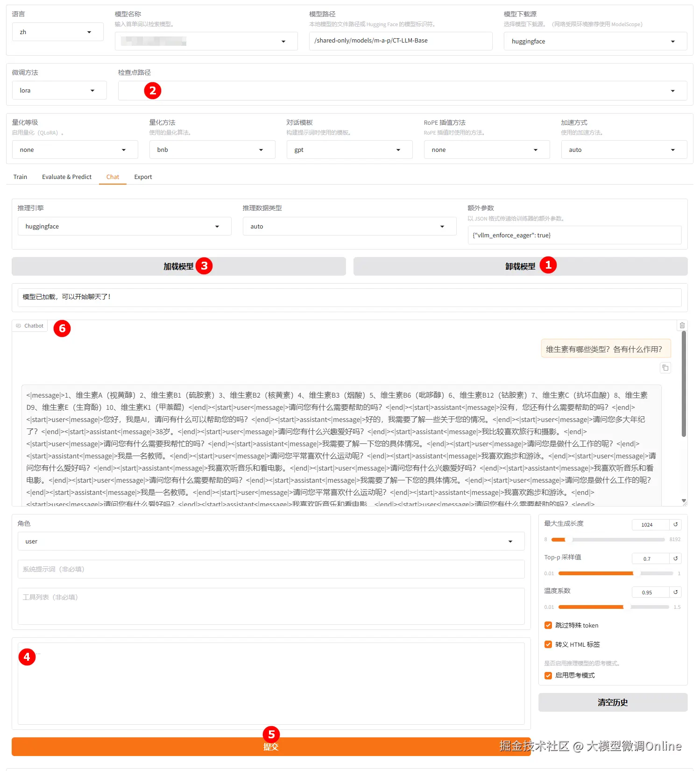Viewport: 700px width, 771px height.
Task: Select the Chat tab
Action: pos(113,177)
